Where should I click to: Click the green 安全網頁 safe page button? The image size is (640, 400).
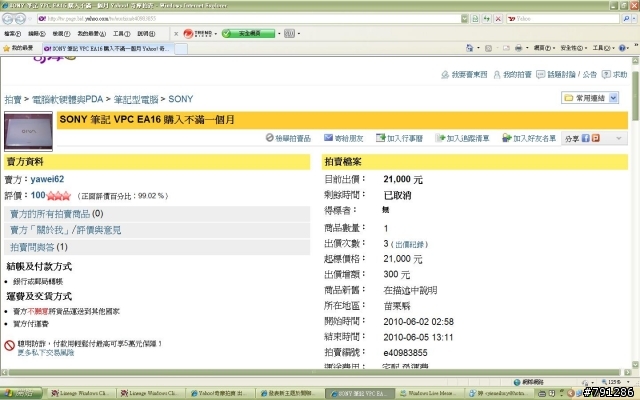(248, 33)
